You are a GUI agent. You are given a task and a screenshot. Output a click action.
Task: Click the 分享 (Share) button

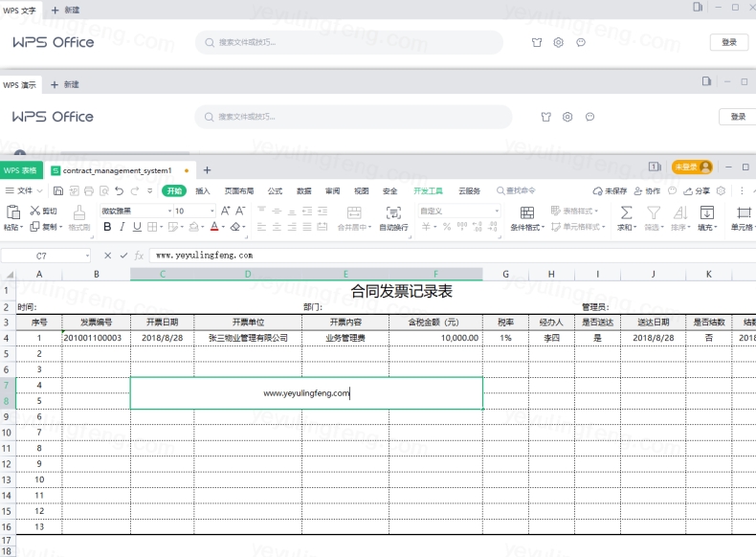pos(697,191)
